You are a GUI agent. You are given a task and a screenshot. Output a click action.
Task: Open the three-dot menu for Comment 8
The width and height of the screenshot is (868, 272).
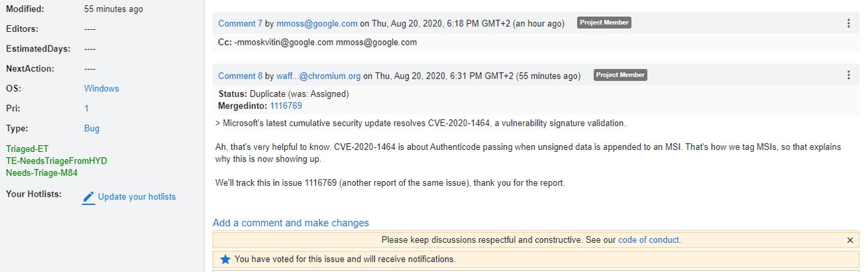click(848, 75)
